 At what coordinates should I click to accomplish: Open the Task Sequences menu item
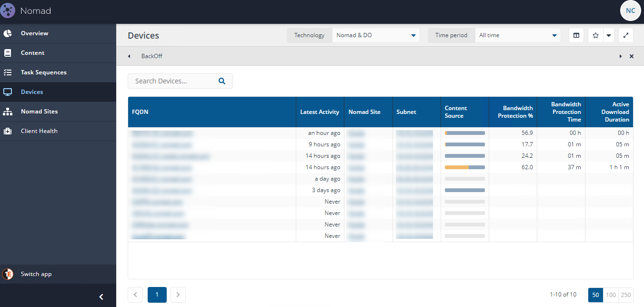click(x=58, y=72)
